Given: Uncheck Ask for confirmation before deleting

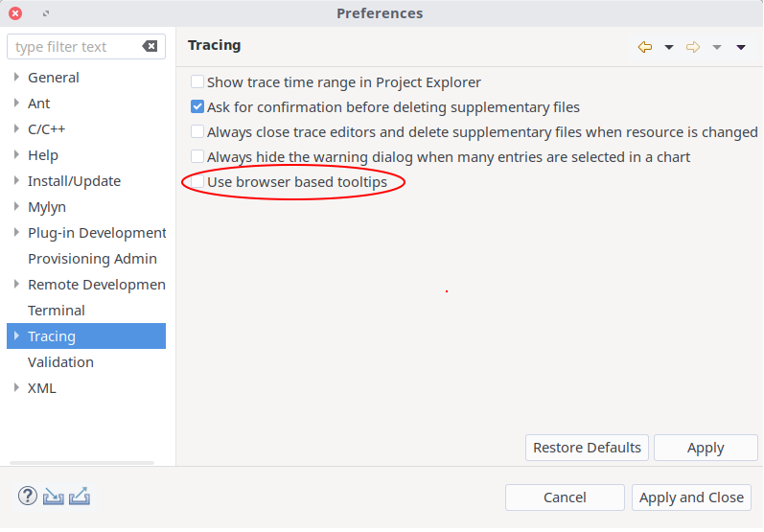Looking at the screenshot, I should [197, 107].
